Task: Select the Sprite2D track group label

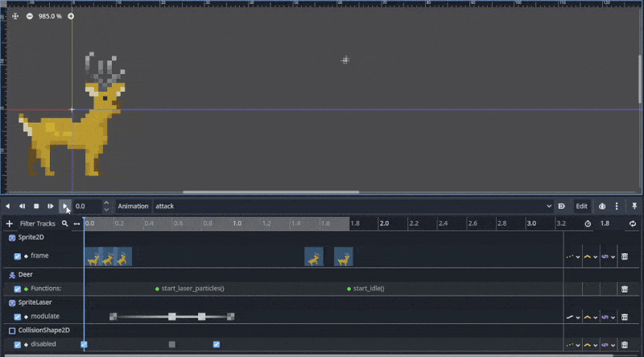Action: coord(31,237)
